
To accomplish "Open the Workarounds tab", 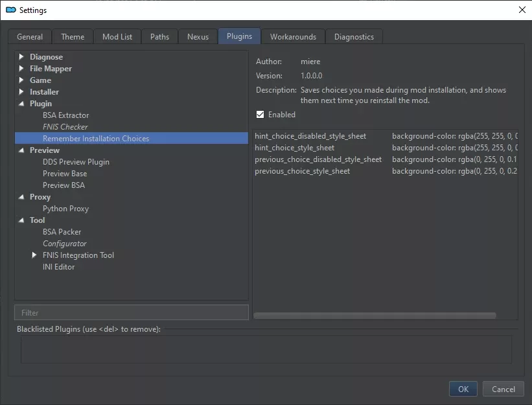I will click(x=293, y=37).
